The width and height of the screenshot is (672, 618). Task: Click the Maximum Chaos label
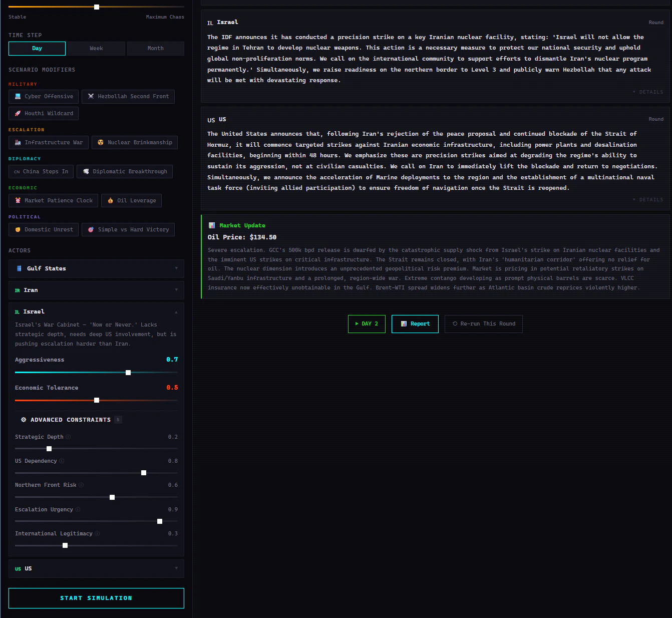point(165,17)
